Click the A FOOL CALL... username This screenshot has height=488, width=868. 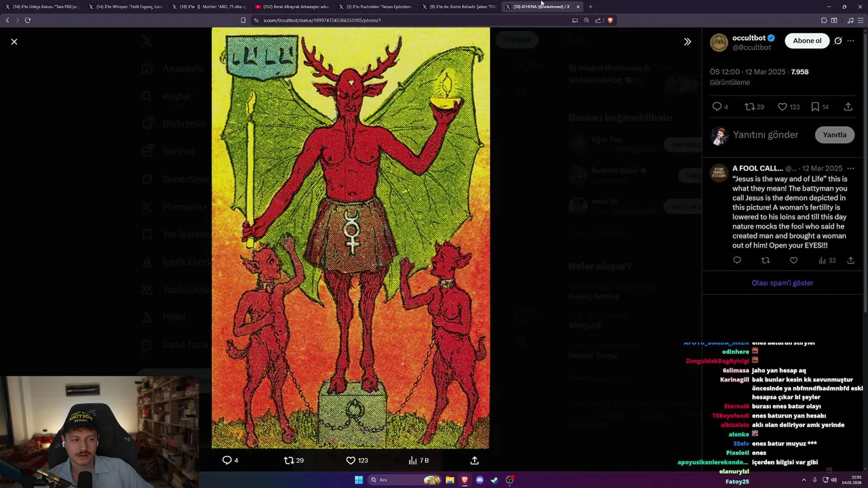pos(757,168)
